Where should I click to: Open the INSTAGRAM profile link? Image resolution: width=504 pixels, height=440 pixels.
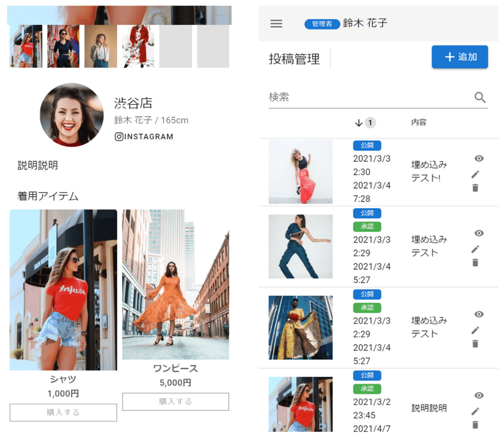[144, 136]
